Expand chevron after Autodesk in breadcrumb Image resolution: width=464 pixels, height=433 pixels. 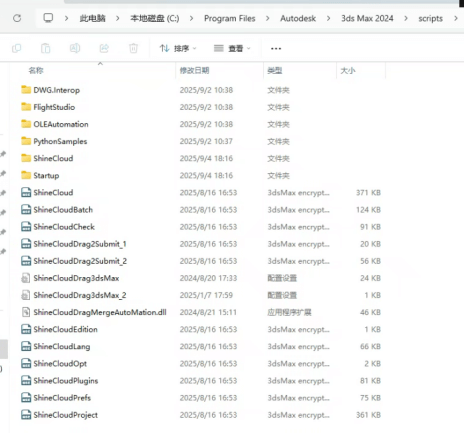point(328,18)
